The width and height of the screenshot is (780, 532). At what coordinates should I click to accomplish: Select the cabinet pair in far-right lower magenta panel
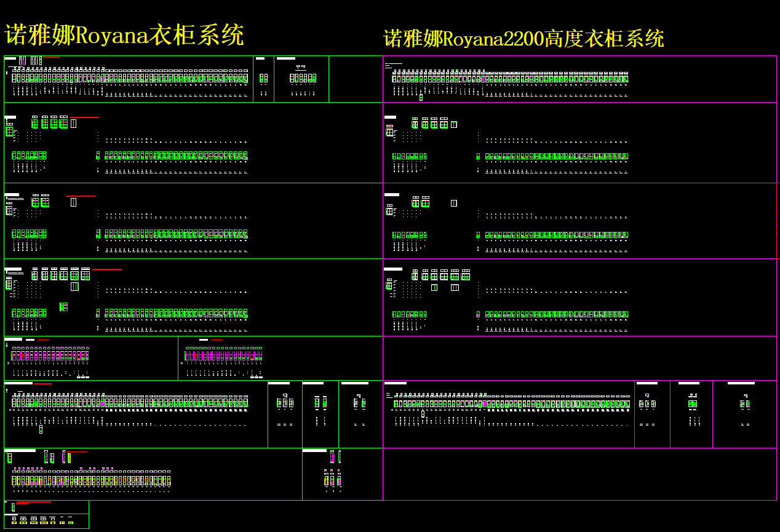click(x=744, y=403)
